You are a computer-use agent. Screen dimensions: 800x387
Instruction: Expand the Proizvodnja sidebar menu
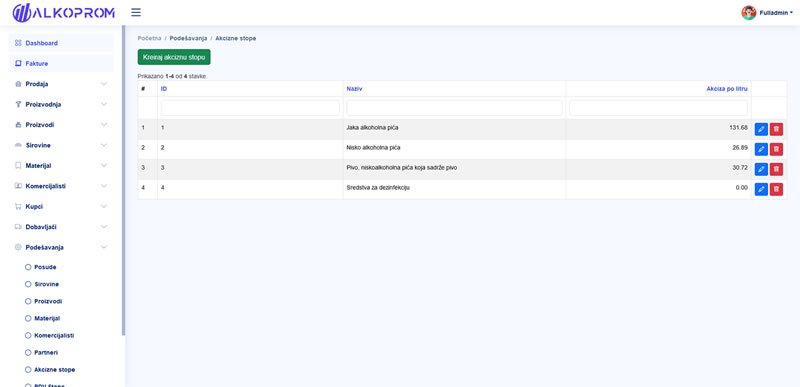click(x=61, y=104)
